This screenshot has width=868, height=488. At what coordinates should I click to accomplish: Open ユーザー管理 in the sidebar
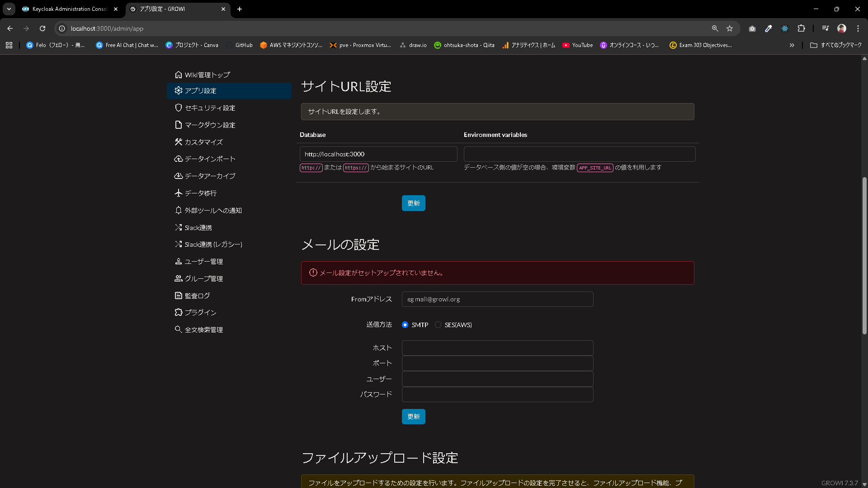click(x=203, y=262)
